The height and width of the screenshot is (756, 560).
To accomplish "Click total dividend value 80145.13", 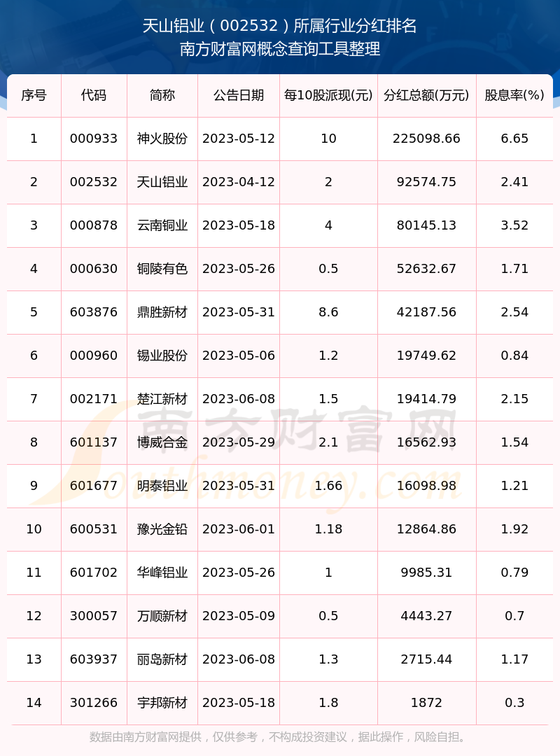I will coord(426,225).
